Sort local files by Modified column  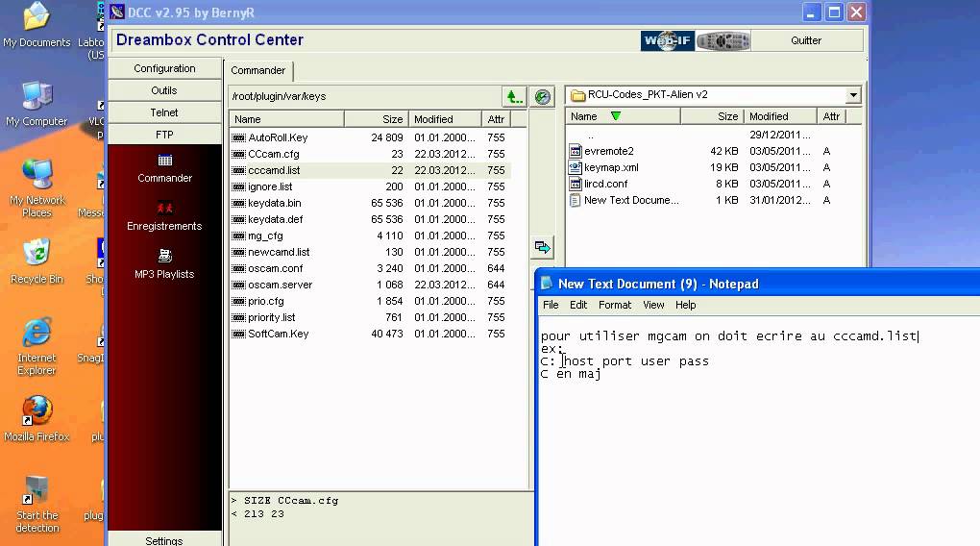[x=780, y=116]
